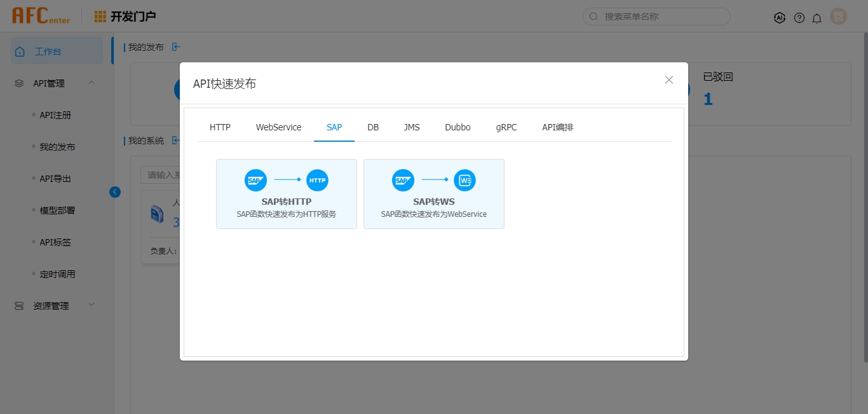Open the help question mark icon
This screenshot has width=868, height=414.
[799, 18]
